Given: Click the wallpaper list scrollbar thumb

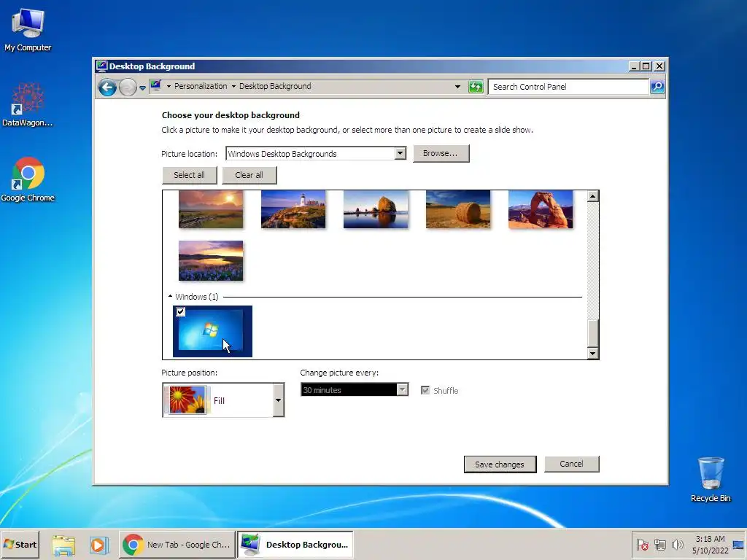Looking at the screenshot, I should (x=592, y=332).
